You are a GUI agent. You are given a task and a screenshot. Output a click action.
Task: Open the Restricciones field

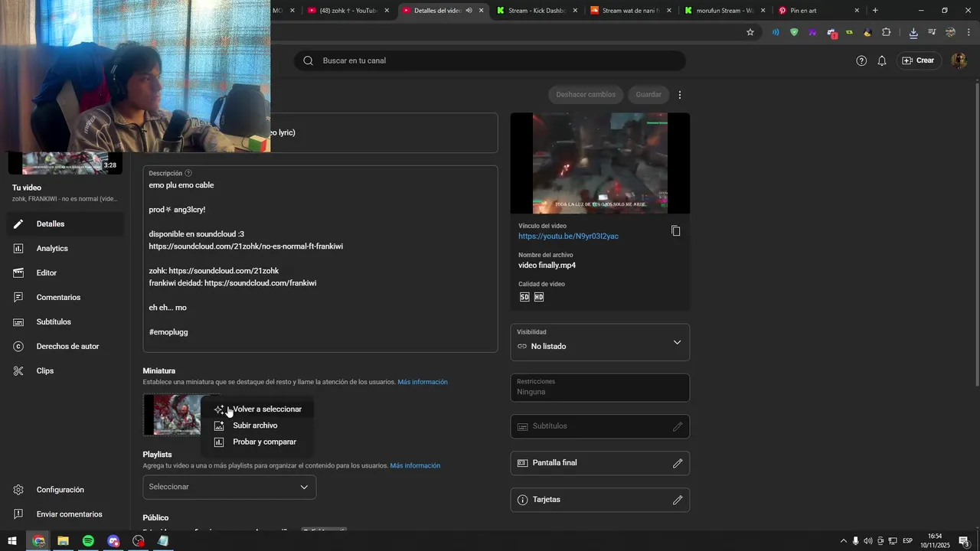tap(600, 387)
